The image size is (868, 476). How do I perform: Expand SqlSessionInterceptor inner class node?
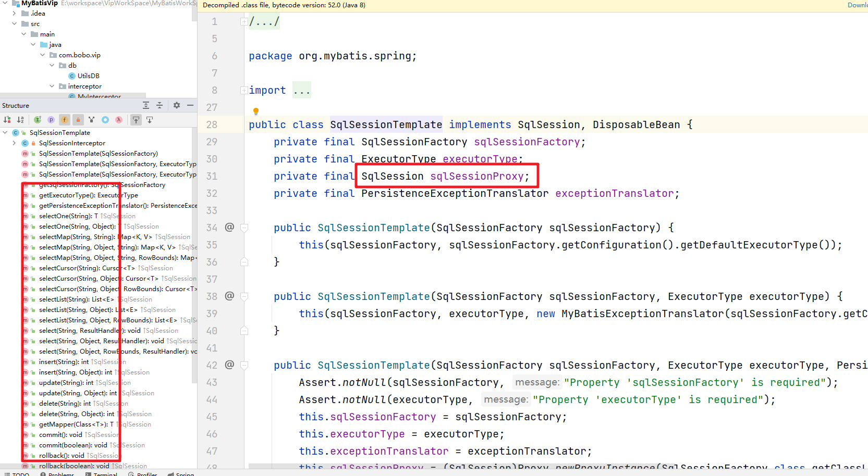14,143
